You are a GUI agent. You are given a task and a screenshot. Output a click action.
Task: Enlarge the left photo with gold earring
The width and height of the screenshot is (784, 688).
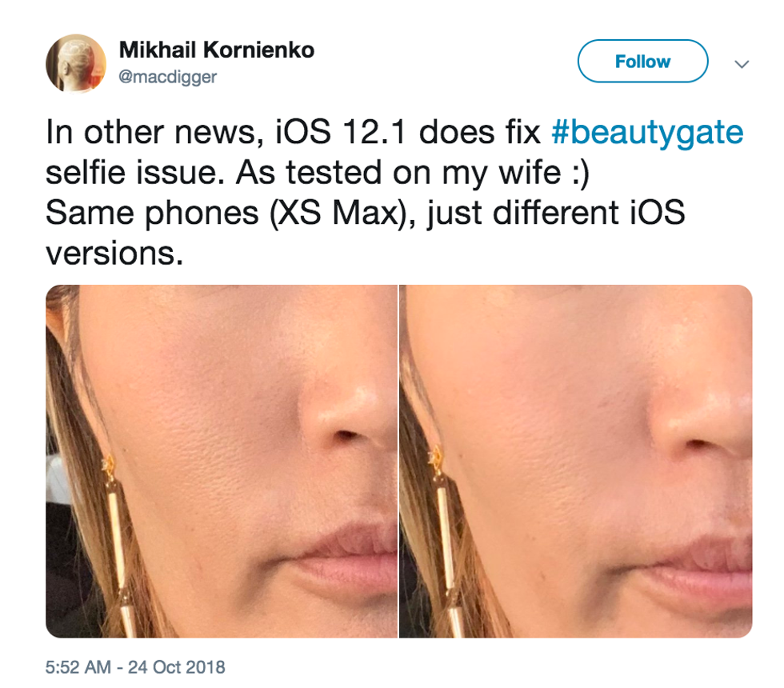click(222, 461)
